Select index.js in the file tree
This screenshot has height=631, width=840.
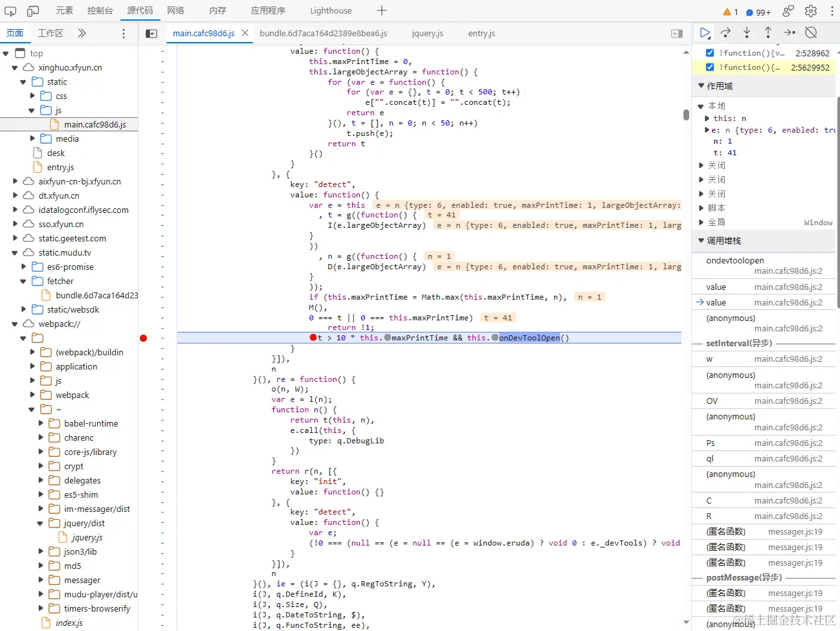[69, 623]
